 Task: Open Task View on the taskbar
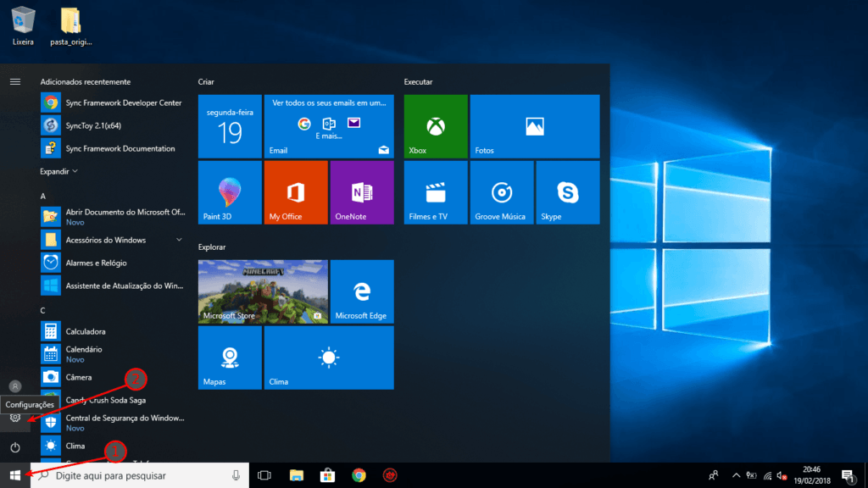[x=264, y=476]
